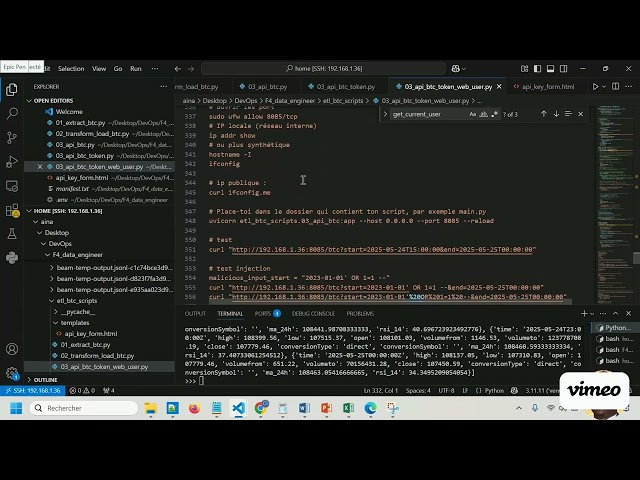
Task: Click the title bar command search box
Action: click(x=323, y=69)
